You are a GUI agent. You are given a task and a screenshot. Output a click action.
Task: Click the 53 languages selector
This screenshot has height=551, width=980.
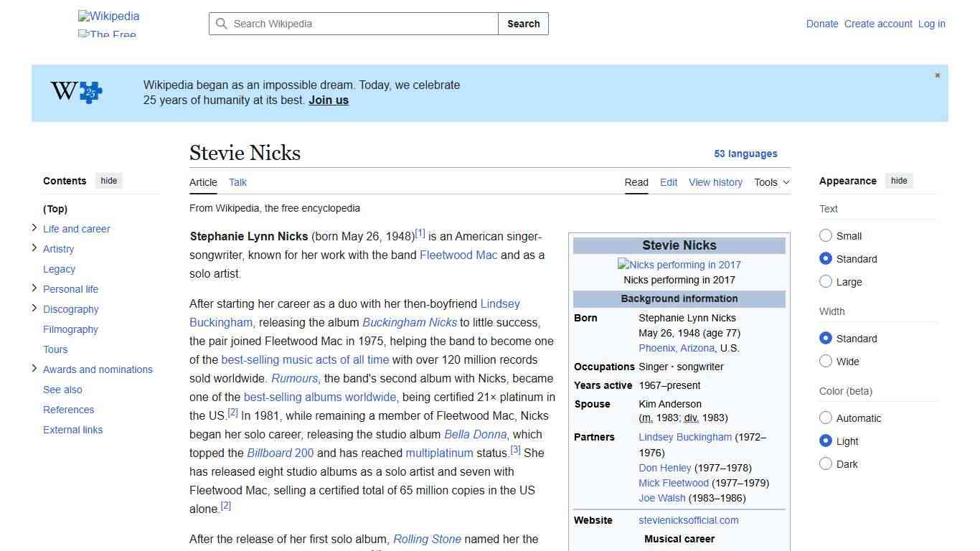pyautogui.click(x=746, y=154)
